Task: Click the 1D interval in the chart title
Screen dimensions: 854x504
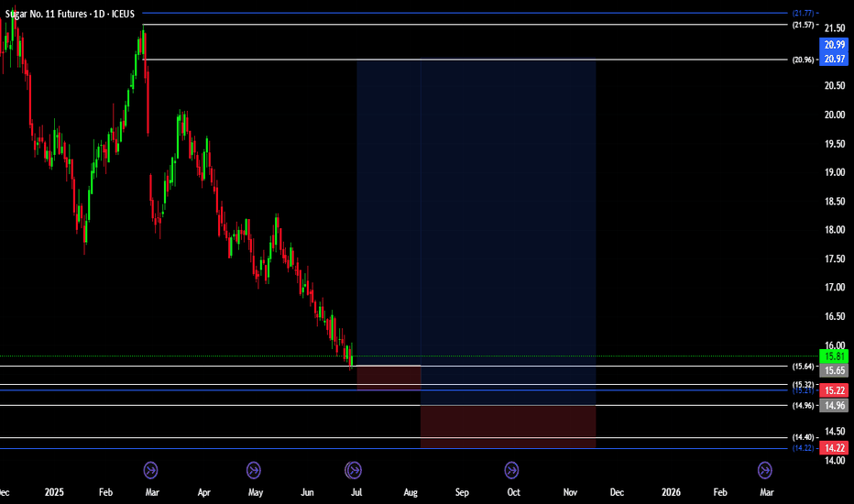Action: click(99, 14)
